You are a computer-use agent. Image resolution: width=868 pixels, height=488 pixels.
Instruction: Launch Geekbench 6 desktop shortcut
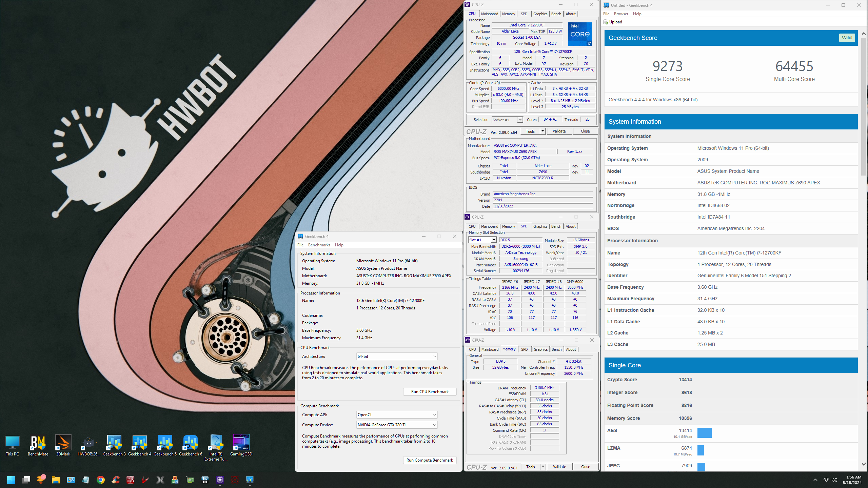[x=190, y=446]
